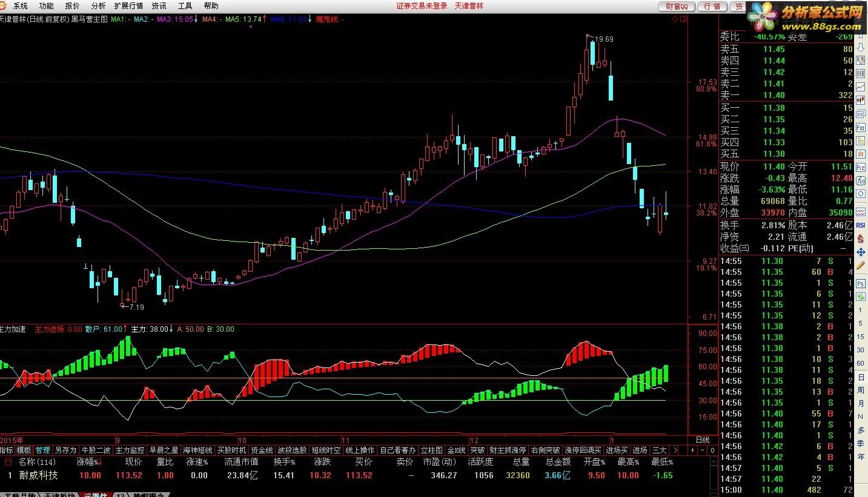Screen dimensions: 868x497
Task: Click the multi-window icon in sidebar
Action: click(861, 114)
